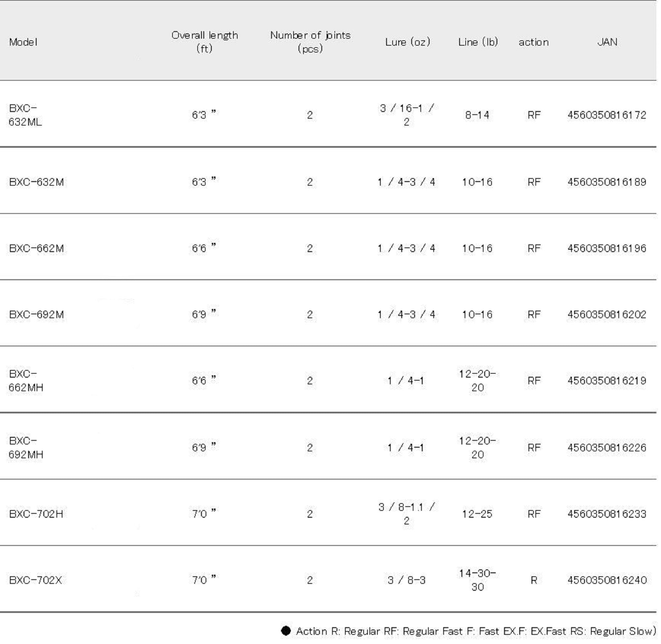Click the 12-25 line value
The image size is (661, 644).
click(477, 514)
